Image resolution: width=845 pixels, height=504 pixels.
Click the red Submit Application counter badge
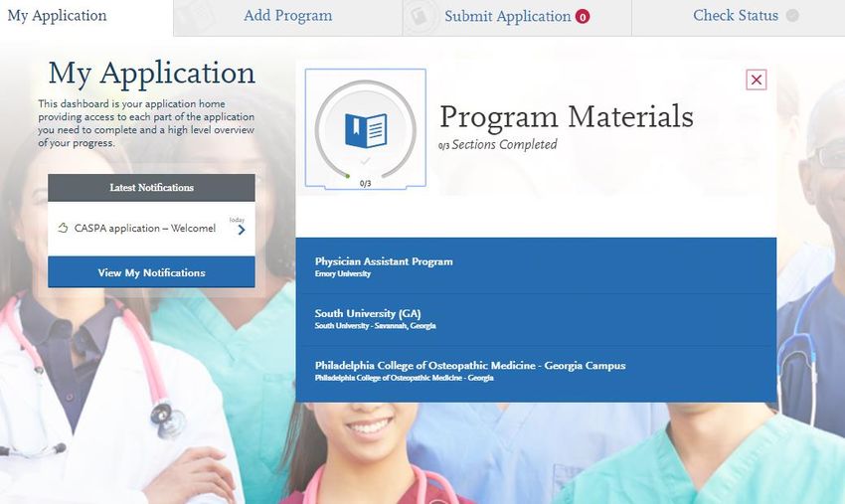[583, 17]
